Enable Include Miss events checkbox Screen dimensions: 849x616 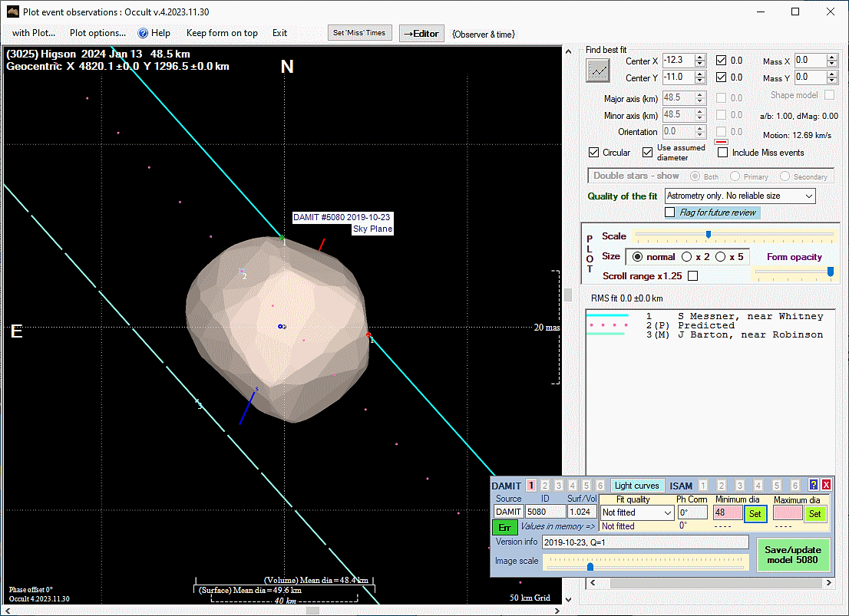723,153
